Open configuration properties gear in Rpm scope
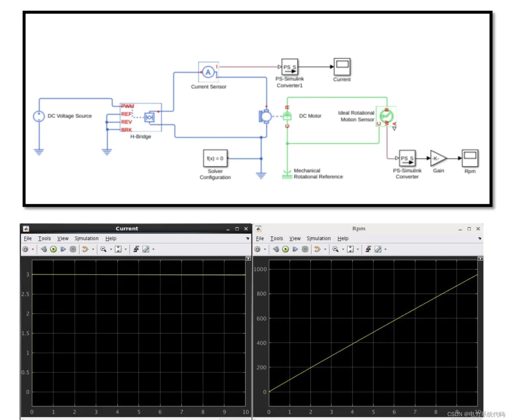Image resolution: width=509 pixels, height=420 pixels. (x=258, y=249)
